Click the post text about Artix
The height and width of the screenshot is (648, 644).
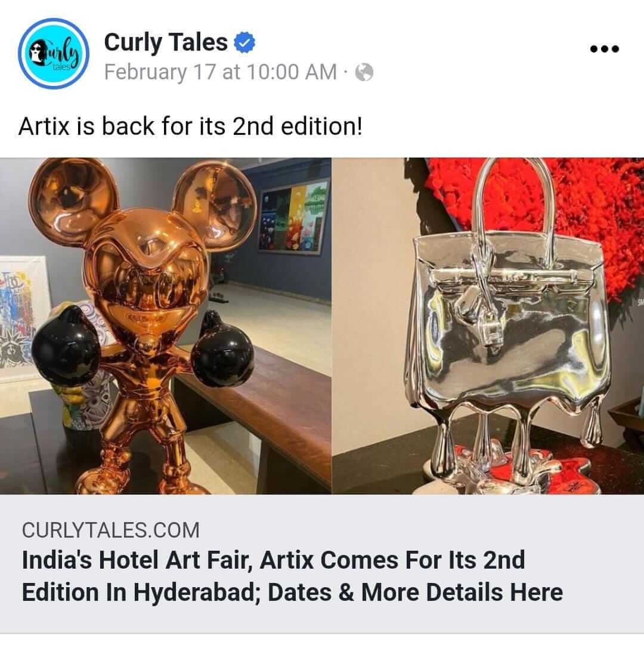click(190, 126)
